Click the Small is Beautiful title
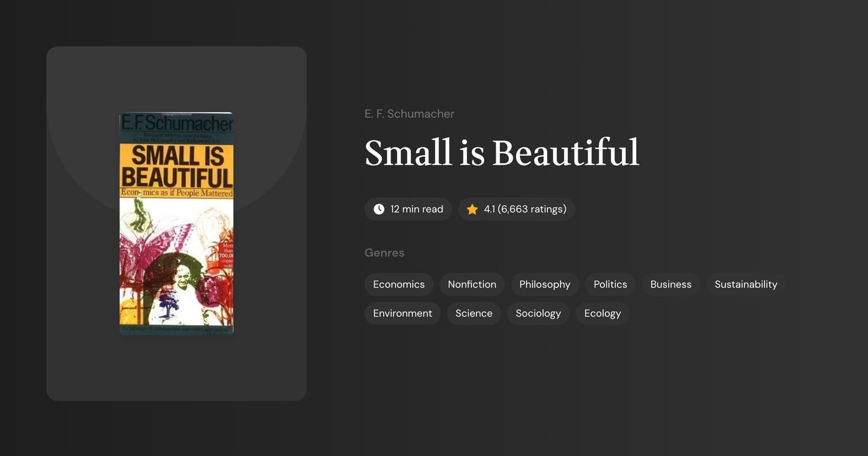The image size is (868, 456). click(x=501, y=153)
